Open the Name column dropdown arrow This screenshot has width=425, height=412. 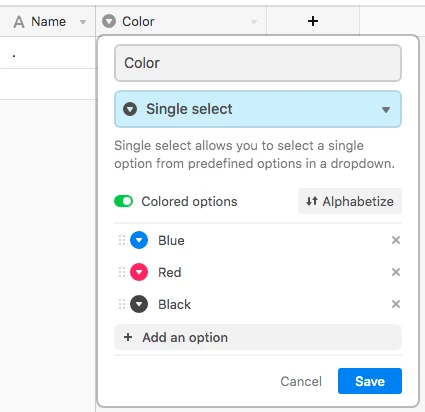[83, 22]
